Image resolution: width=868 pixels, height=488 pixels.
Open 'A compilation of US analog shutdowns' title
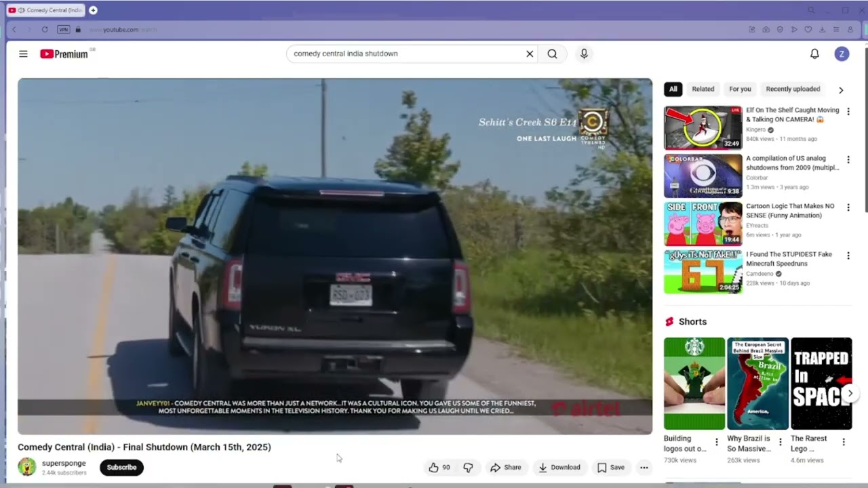793,163
